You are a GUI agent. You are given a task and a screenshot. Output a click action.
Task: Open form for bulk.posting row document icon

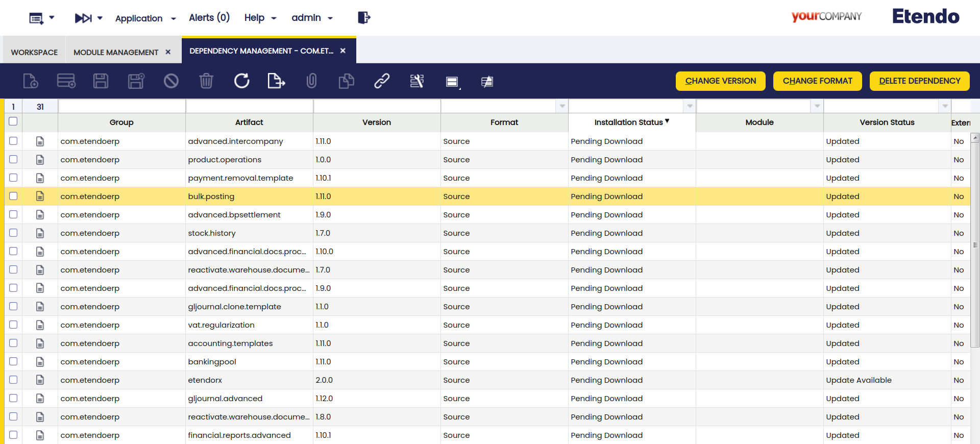[x=40, y=196]
